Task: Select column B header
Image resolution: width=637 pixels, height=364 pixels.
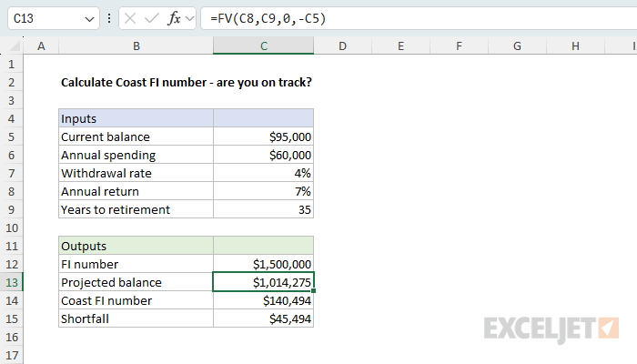Action: 136,45
